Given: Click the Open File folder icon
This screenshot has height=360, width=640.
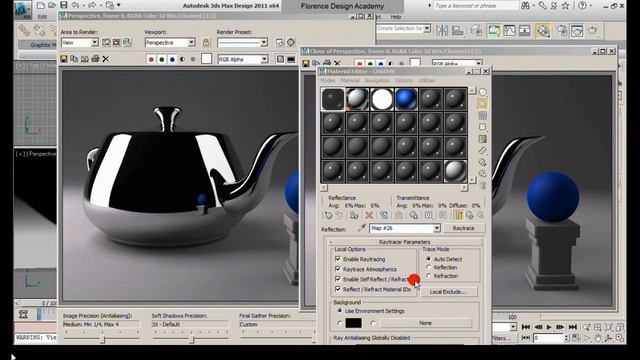Looking at the screenshot, I should tap(51, 5).
